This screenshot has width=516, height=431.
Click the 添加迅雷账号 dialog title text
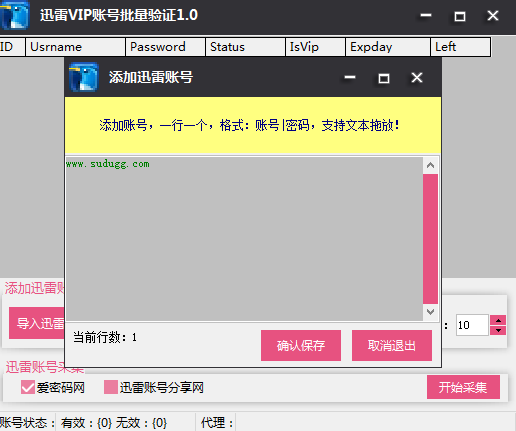tap(151, 77)
